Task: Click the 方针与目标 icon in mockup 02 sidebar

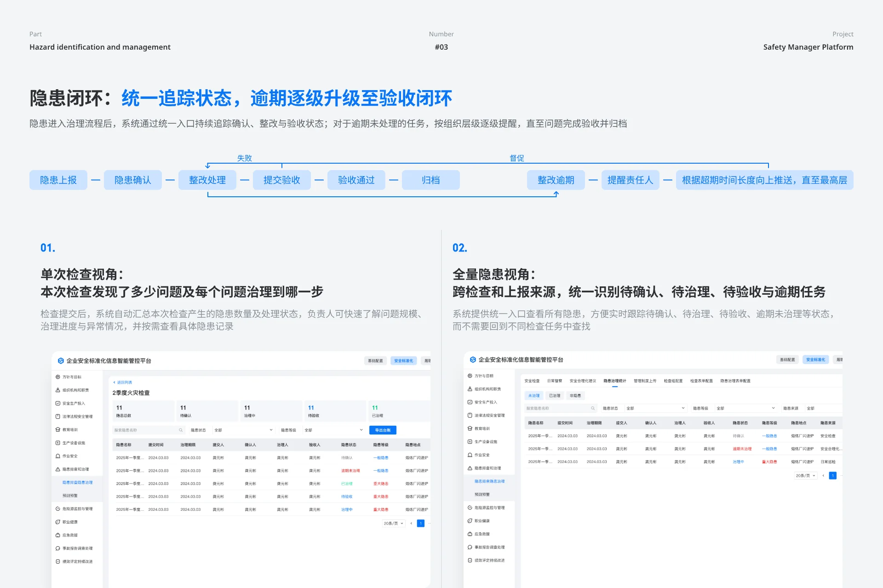Action: (470, 376)
